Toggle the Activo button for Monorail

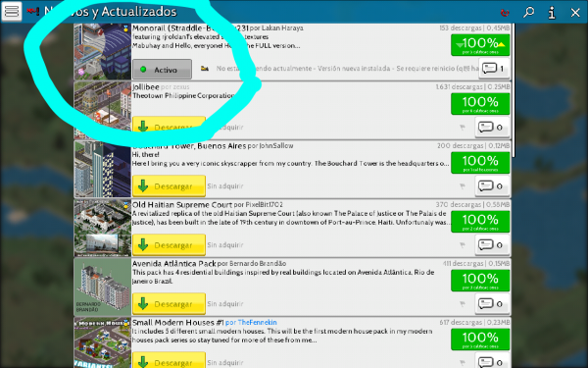coord(162,70)
